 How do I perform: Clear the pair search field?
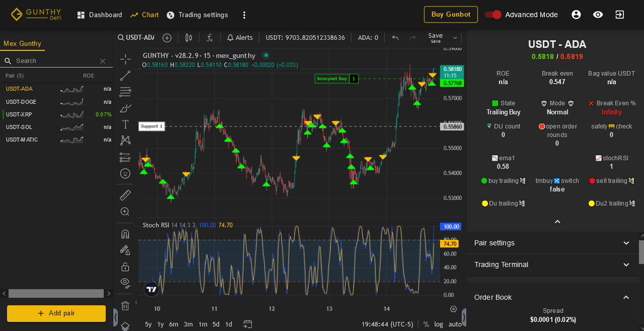pos(103,61)
